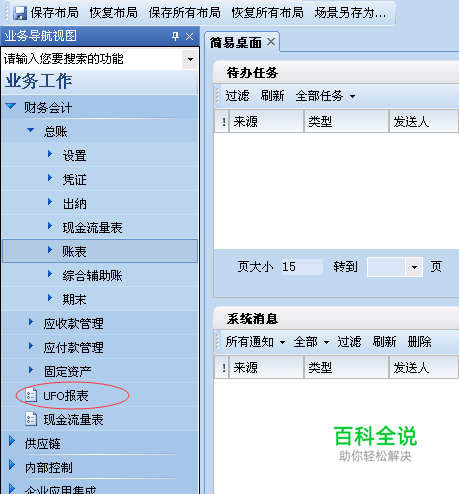This screenshot has height=494, width=459.
Task: Click the priority ! column in 系统消息
Action: (222, 367)
